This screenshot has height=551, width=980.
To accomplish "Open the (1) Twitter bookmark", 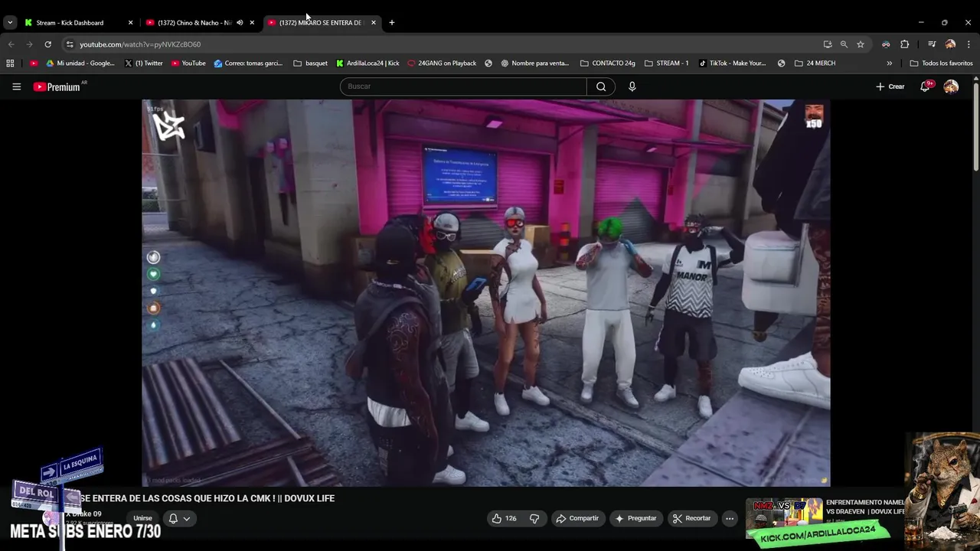I will click(x=144, y=64).
